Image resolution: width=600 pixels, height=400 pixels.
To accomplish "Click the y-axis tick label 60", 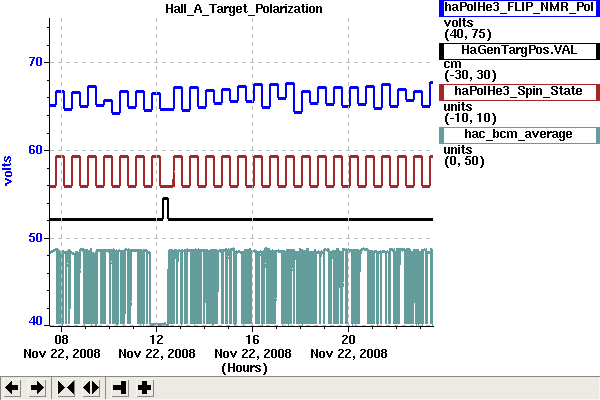I will tap(36, 150).
